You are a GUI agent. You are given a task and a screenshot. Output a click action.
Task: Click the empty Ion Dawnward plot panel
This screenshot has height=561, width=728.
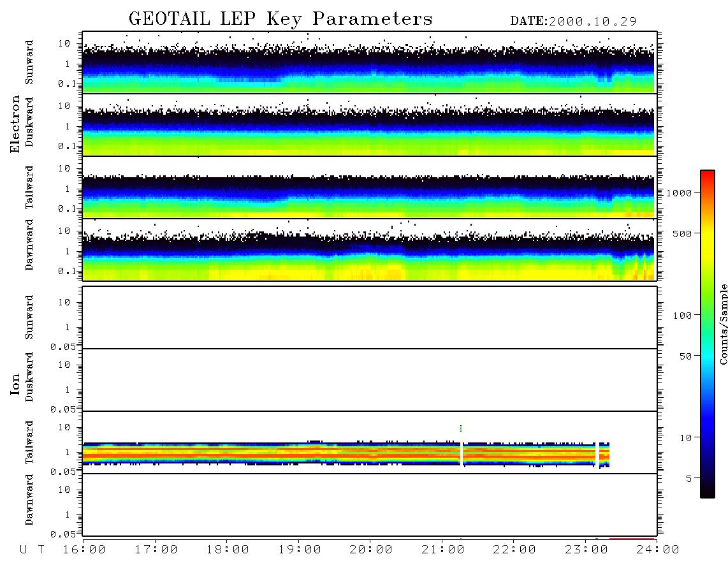click(x=370, y=505)
